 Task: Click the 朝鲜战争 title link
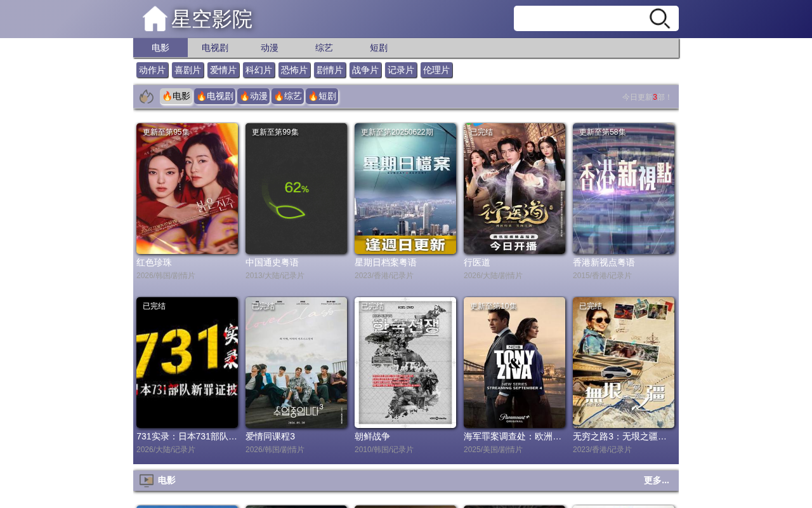372,436
